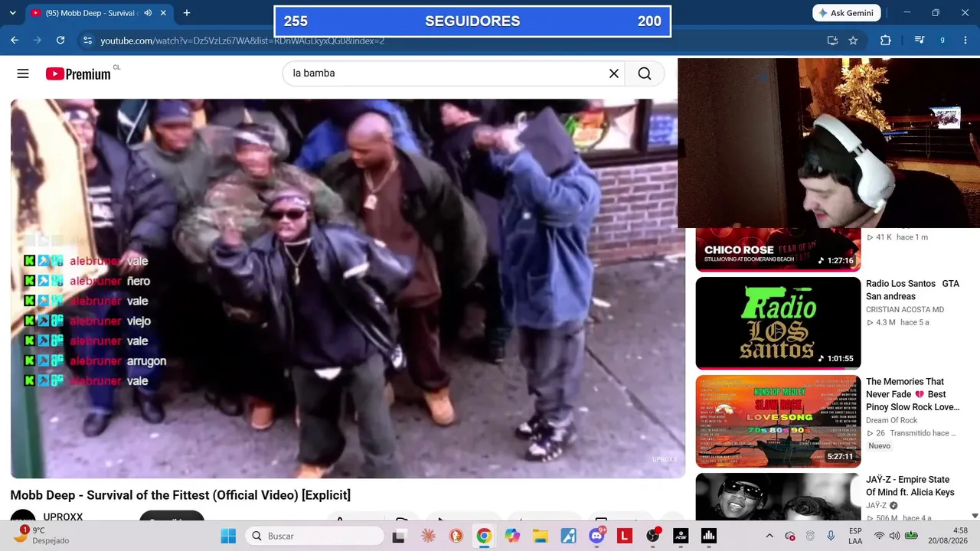Screen dimensions: 980x551
Task: Open "JAŸ-Z - Empire State Of Mind" title
Action: 910,486
